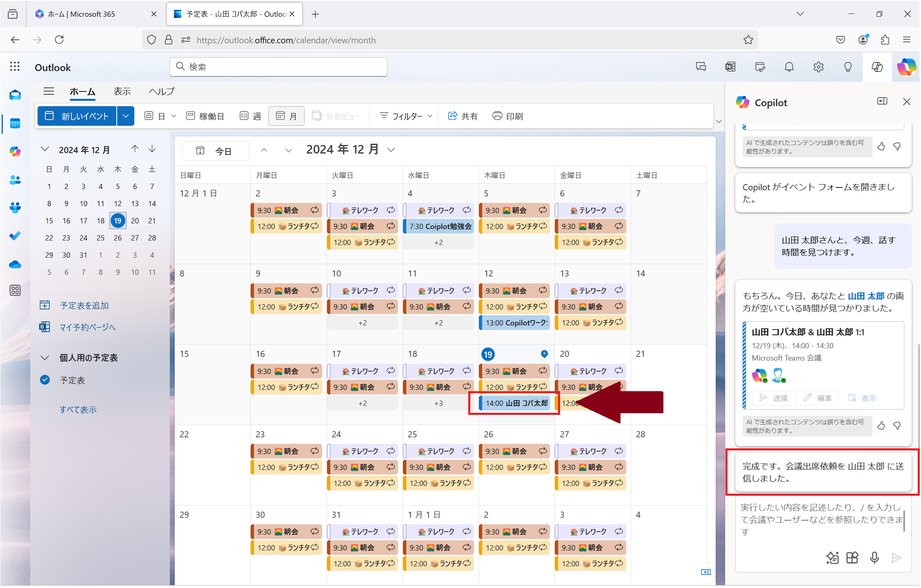Show previous month in mini calendar

click(135, 149)
